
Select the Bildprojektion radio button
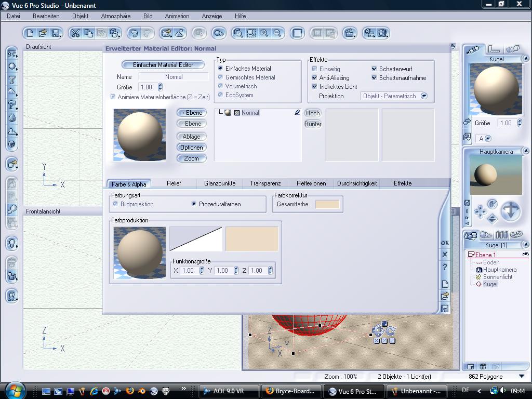click(x=115, y=204)
